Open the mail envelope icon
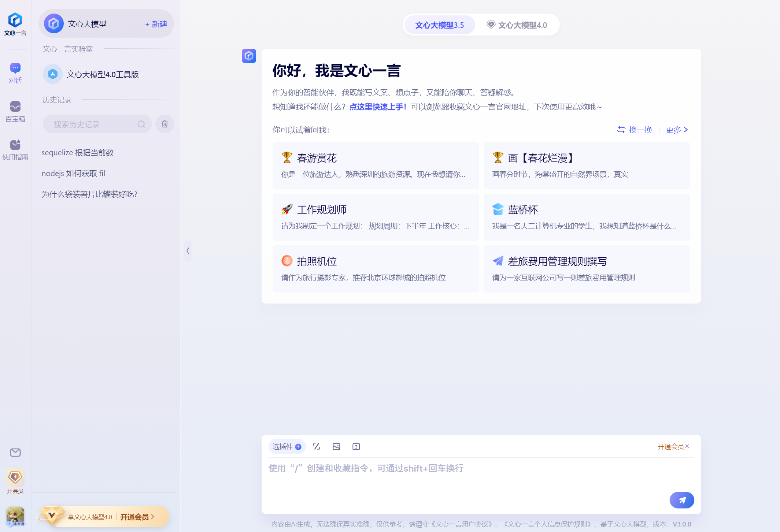 [x=15, y=453]
